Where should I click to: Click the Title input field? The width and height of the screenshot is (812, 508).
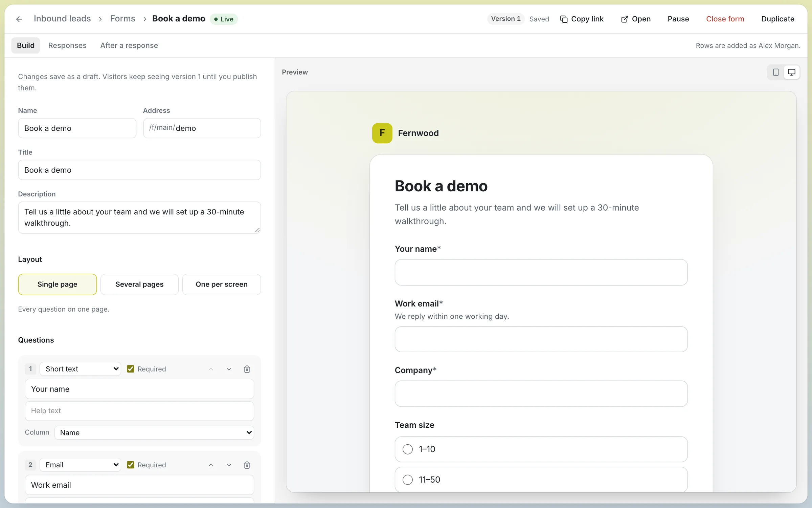[139, 170]
